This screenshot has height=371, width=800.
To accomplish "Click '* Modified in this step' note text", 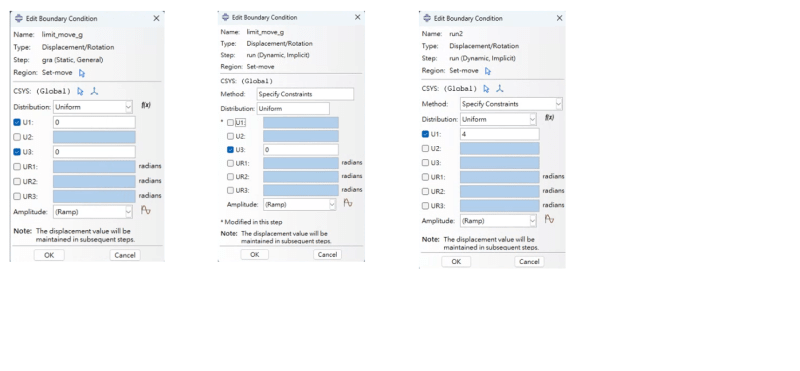I will click(252, 222).
